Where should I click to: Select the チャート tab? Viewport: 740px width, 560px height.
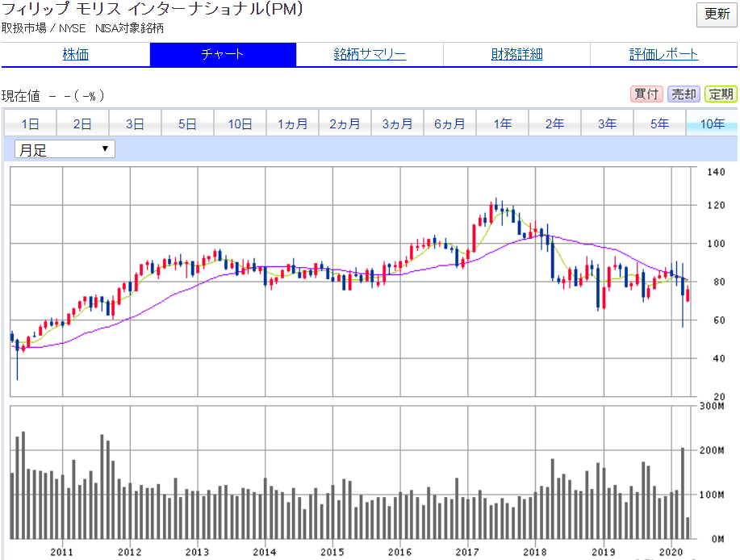pos(223,54)
